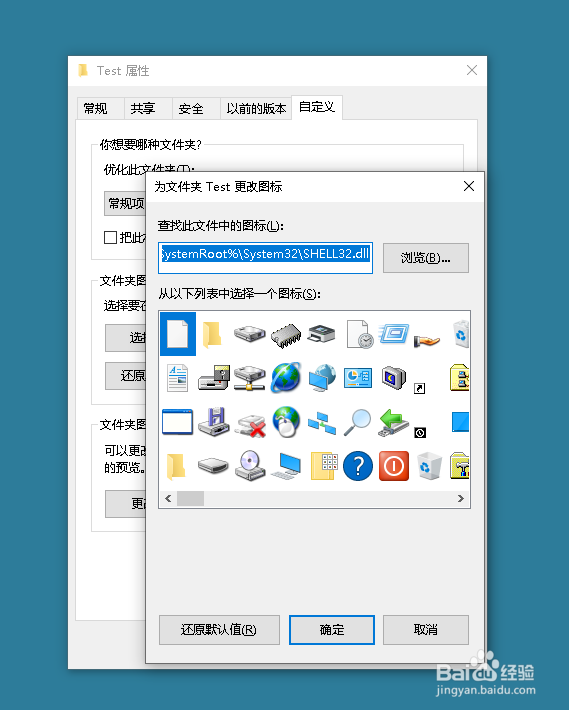Choose the floppy disk drive icon
Image resolution: width=569 pixels, height=710 pixels.
tap(214, 422)
